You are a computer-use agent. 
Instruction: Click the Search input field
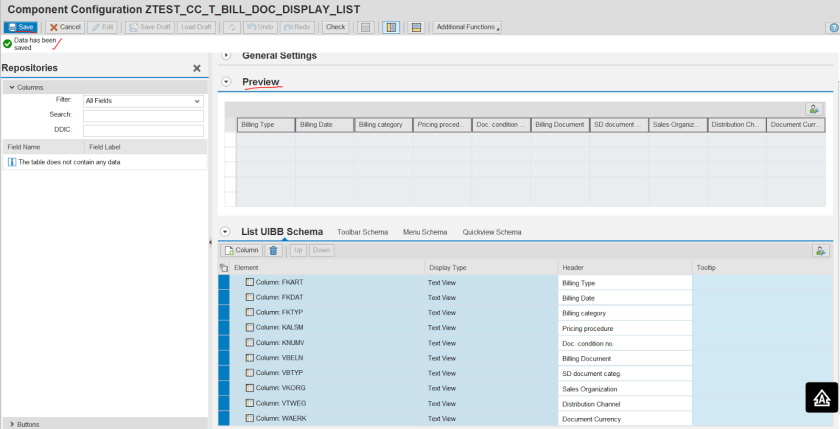pyautogui.click(x=143, y=115)
